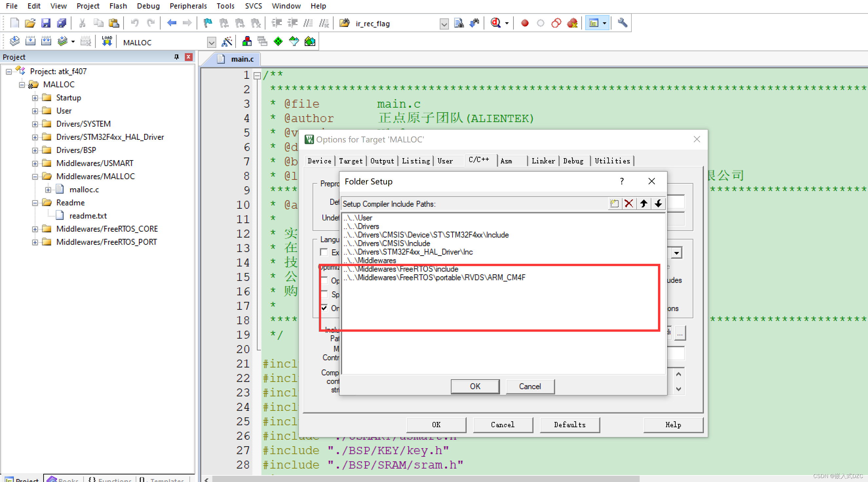Build the current target

tap(30, 41)
